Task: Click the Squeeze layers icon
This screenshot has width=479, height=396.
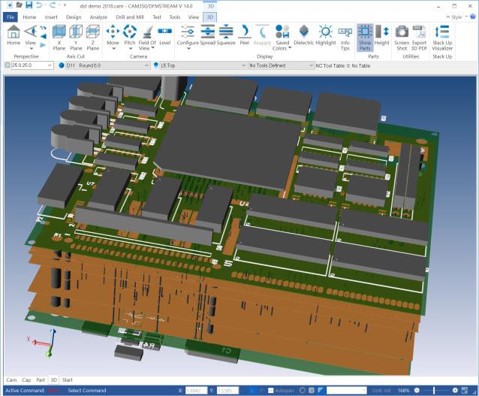Action: coord(226,35)
